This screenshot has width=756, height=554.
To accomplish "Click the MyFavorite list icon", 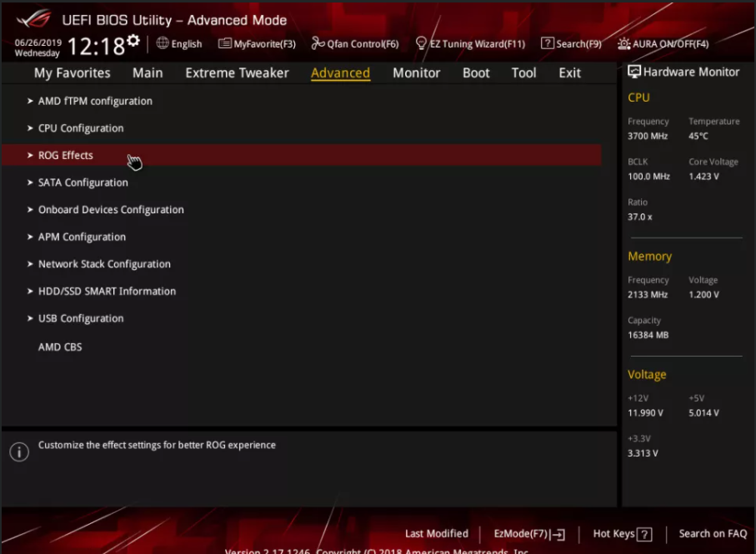I will point(225,43).
